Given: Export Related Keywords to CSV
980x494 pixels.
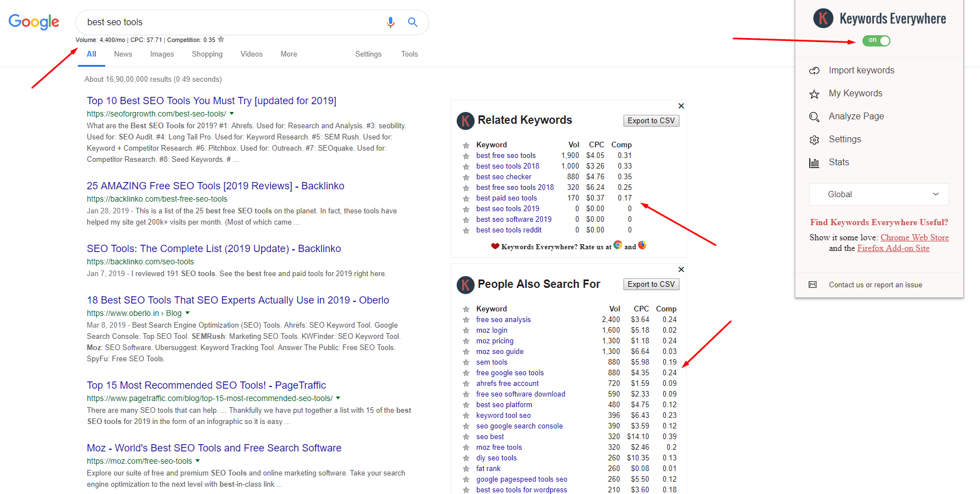Looking at the screenshot, I should (651, 121).
